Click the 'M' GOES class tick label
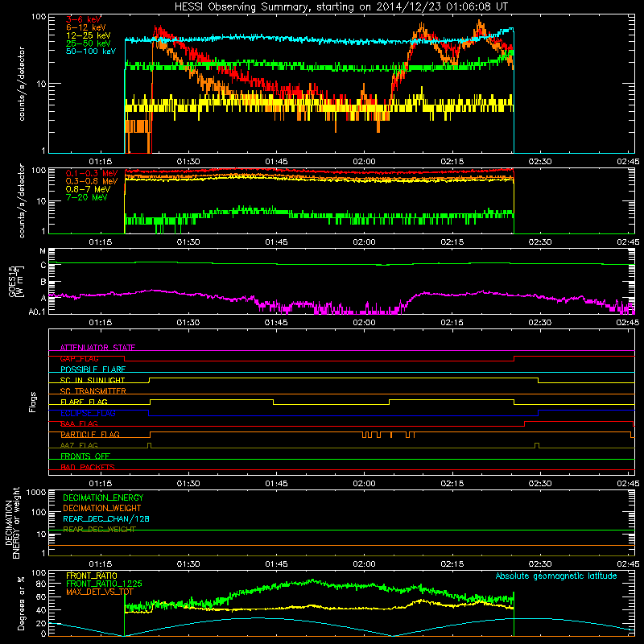Viewport: 644px width, 644px height. click(43, 251)
